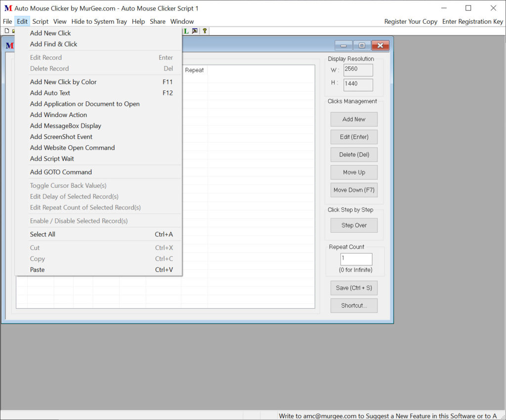Click the yellow question mark help icon
Image resolution: width=506 pixels, height=420 pixels.
coord(205,31)
